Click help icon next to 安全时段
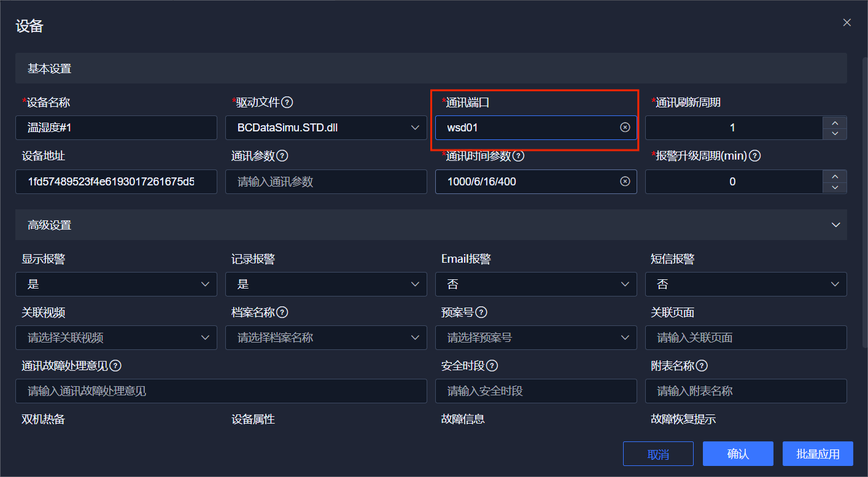Screen dimensions: 868x477 pos(492,366)
